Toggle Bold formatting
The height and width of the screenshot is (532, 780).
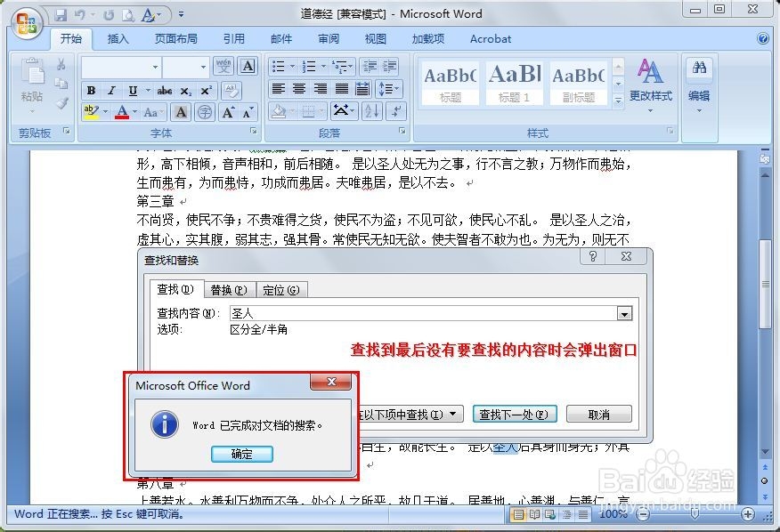[x=91, y=91]
